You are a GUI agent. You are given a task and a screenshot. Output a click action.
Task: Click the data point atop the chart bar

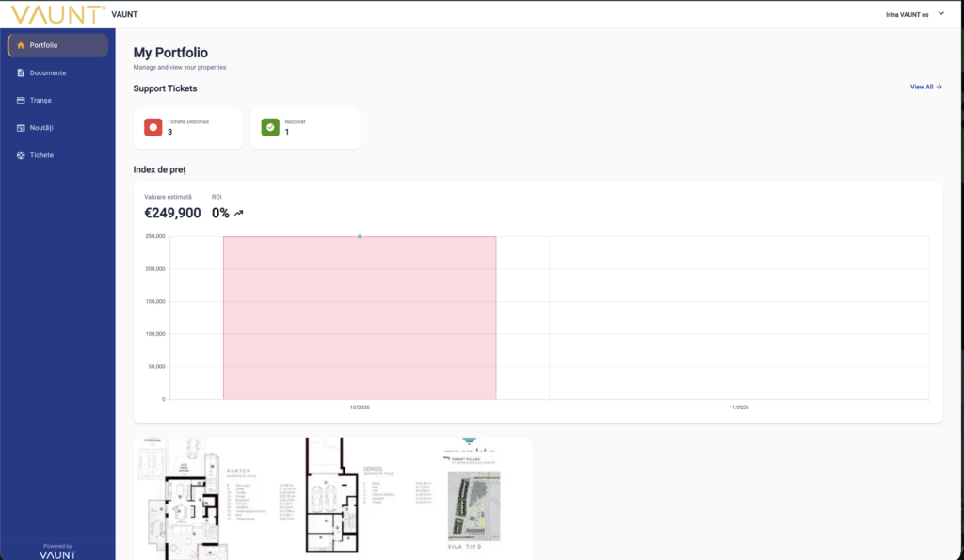tap(360, 236)
